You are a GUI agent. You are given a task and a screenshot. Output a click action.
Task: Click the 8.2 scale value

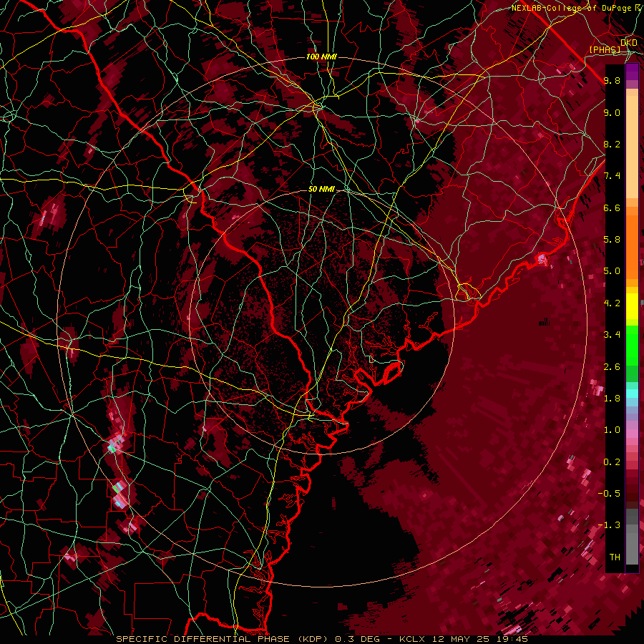point(612,144)
